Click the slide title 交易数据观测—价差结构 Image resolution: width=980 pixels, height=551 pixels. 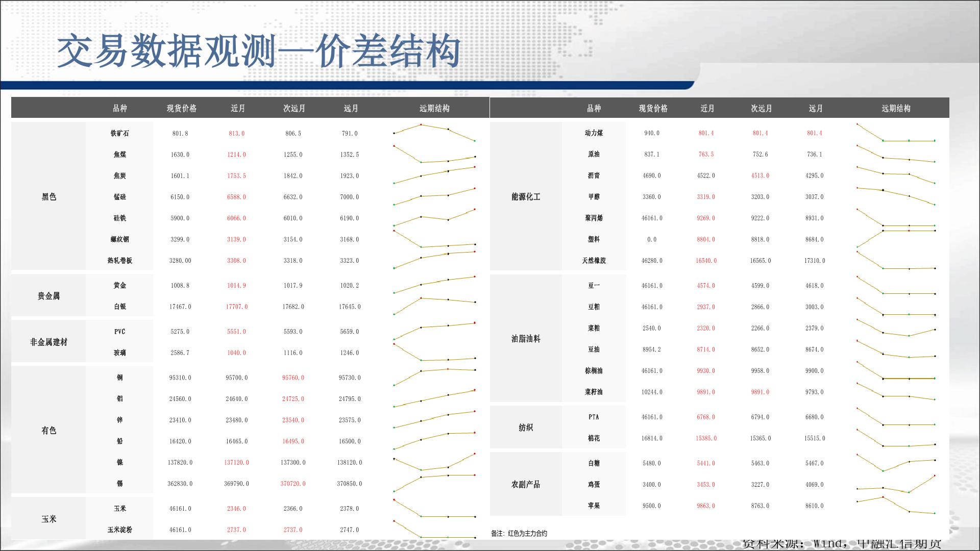coord(258,52)
